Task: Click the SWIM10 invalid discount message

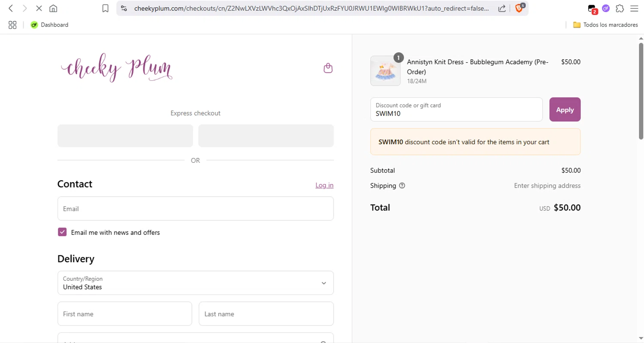Action: point(475,142)
